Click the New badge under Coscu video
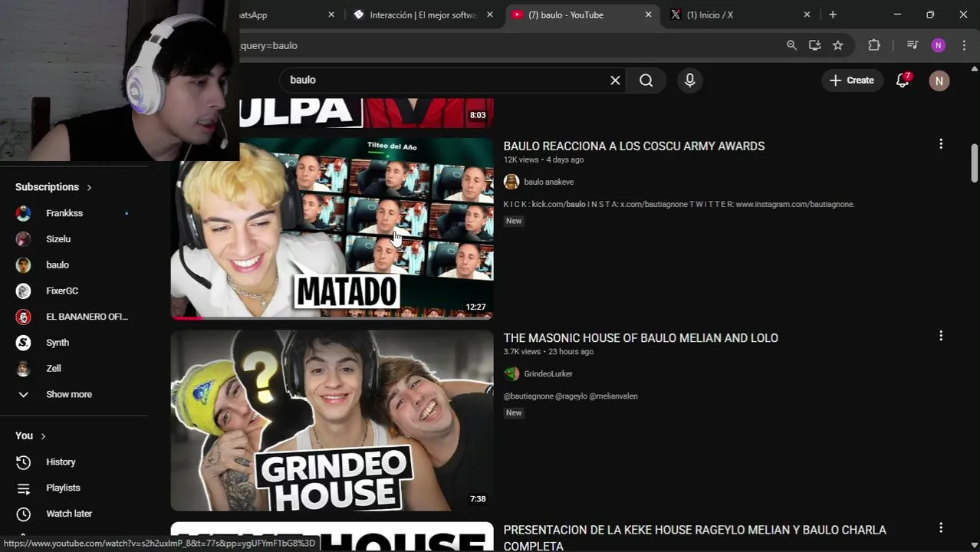 (514, 221)
